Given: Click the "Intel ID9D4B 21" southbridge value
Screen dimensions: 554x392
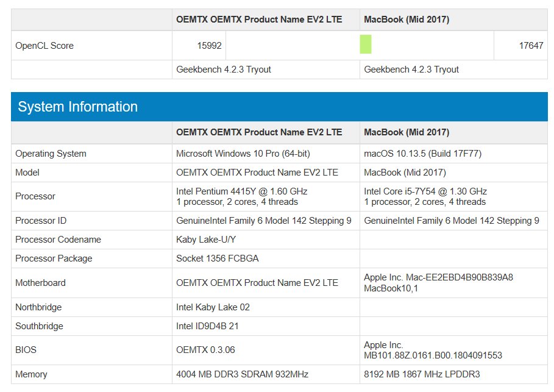Looking at the screenshot, I should click(x=207, y=326).
